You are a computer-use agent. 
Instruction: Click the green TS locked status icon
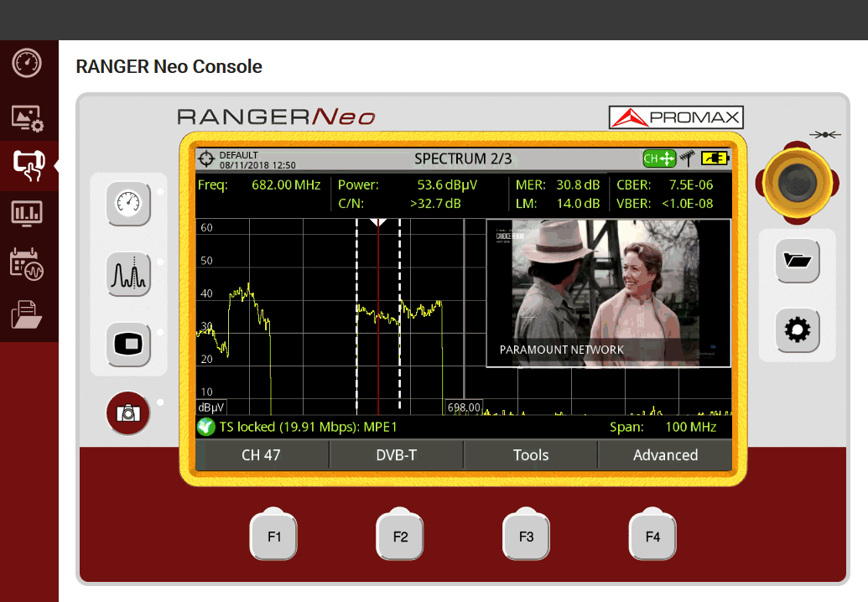click(206, 427)
